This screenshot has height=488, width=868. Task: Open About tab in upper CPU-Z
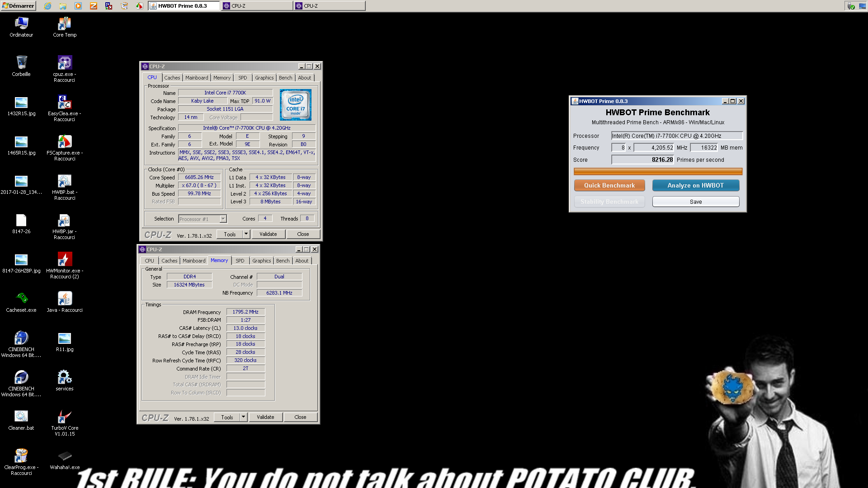(x=305, y=78)
